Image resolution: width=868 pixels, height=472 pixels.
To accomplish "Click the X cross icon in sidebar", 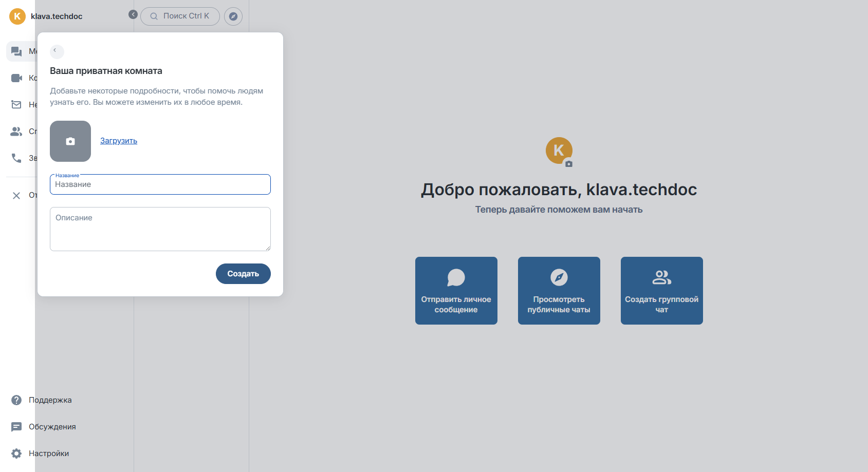I will [16, 195].
